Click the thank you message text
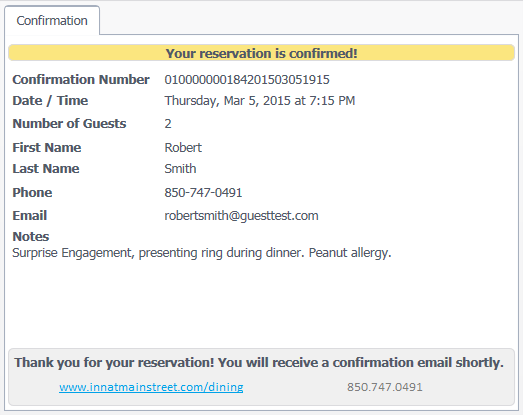 pyautogui.click(x=259, y=363)
